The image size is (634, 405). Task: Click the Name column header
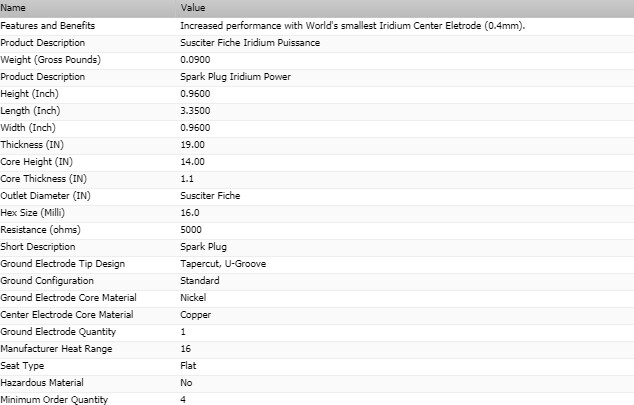click(88, 8)
